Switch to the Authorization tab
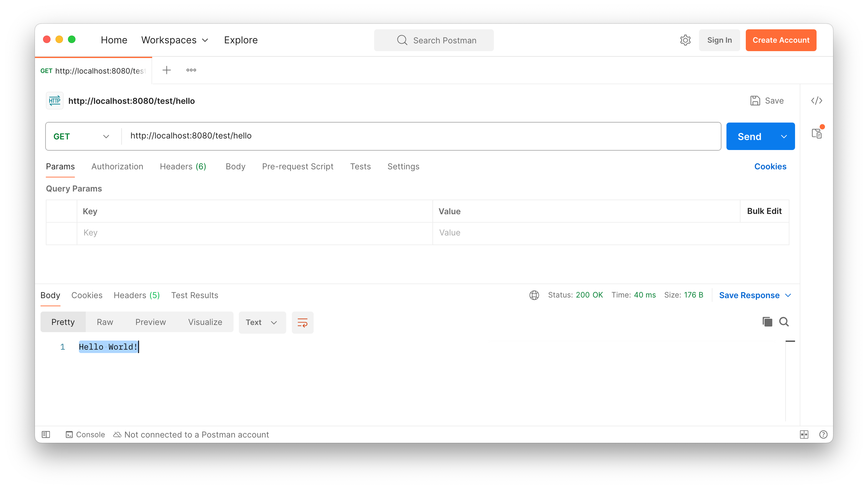 click(117, 167)
